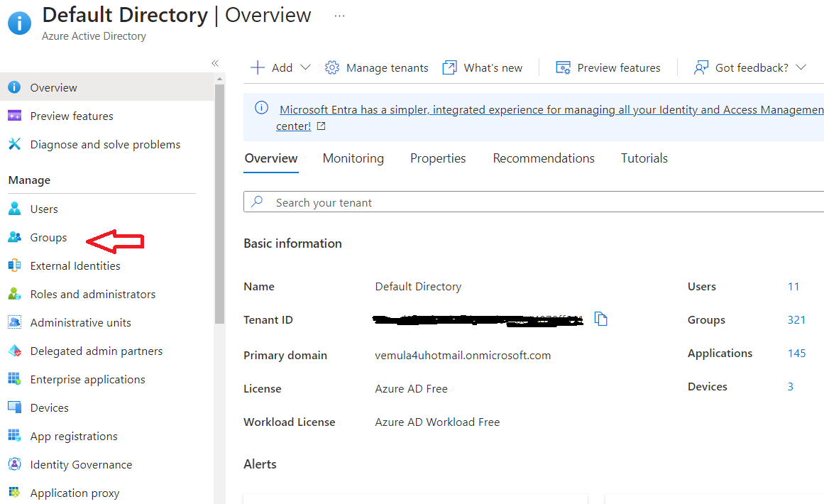Switch to the Properties tab
Screen dimensions: 824x504
point(438,158)
